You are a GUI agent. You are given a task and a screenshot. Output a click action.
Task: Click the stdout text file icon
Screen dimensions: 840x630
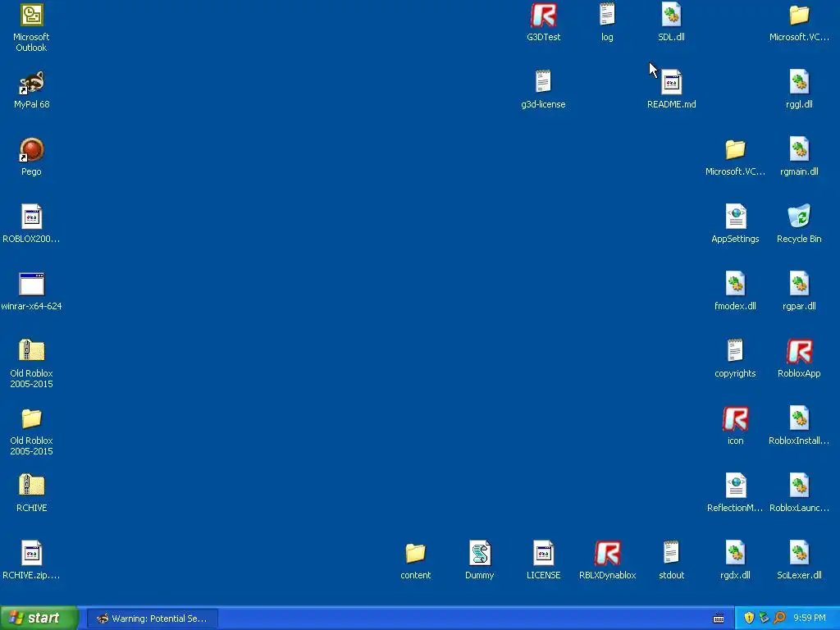(x=671, y=552)
